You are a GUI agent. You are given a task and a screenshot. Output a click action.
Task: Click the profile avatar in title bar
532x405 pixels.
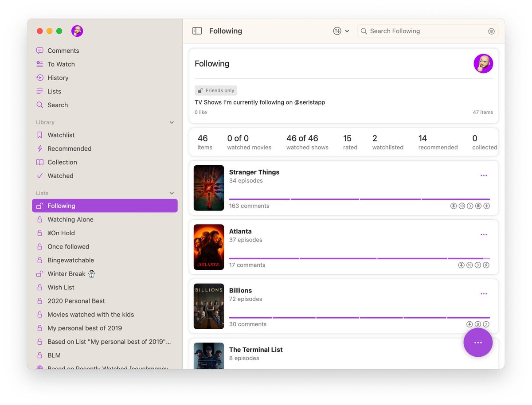click(x=77, y=31)
